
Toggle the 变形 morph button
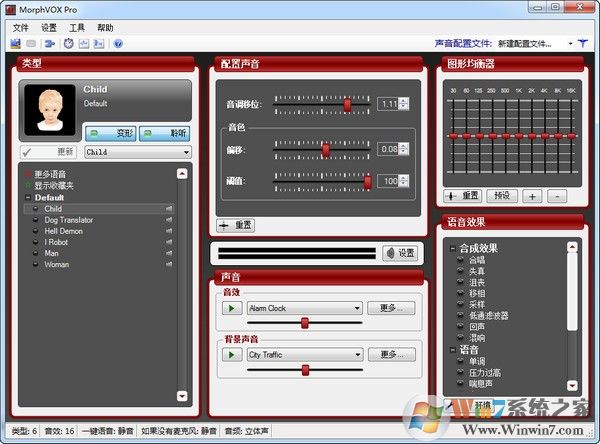coord(110,132)
